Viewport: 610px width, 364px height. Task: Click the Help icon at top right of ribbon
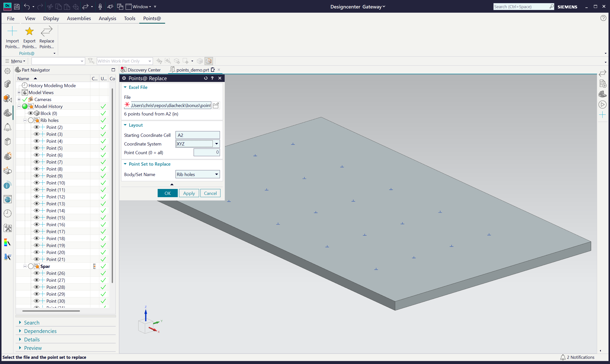click(603, 18)
